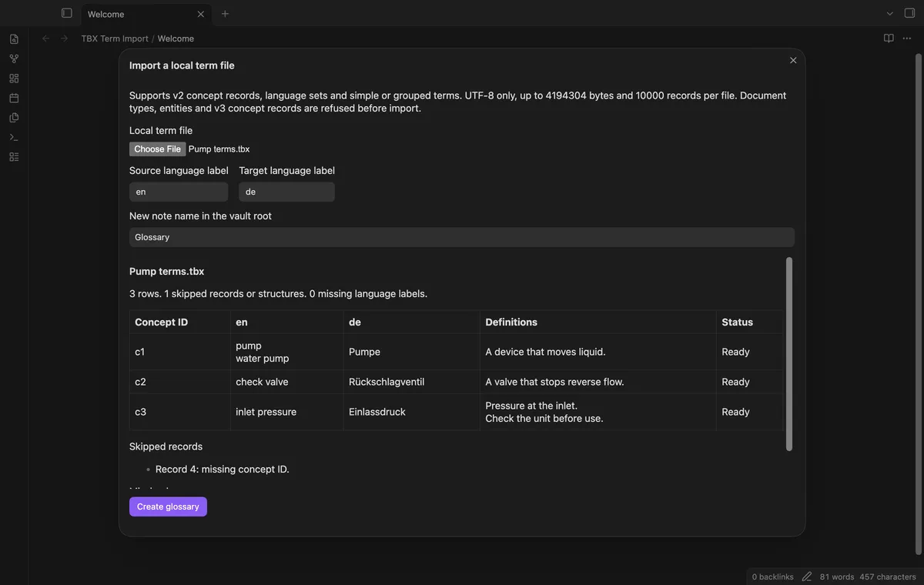924x585 pixels.
Task: Open the tab list dropdown arrow
Action: pos(890,14)
